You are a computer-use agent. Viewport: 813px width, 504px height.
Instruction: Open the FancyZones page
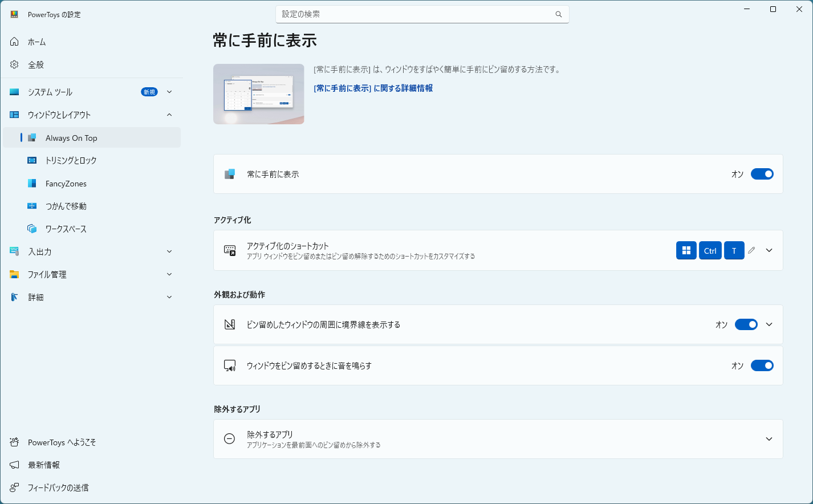click(92, 183)
